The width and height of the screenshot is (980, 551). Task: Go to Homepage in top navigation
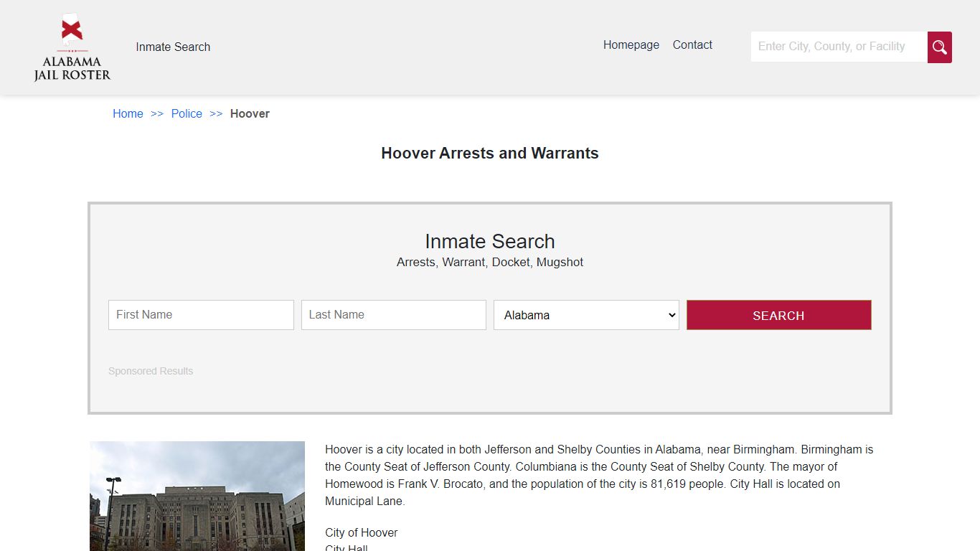[x=631, y=44]
